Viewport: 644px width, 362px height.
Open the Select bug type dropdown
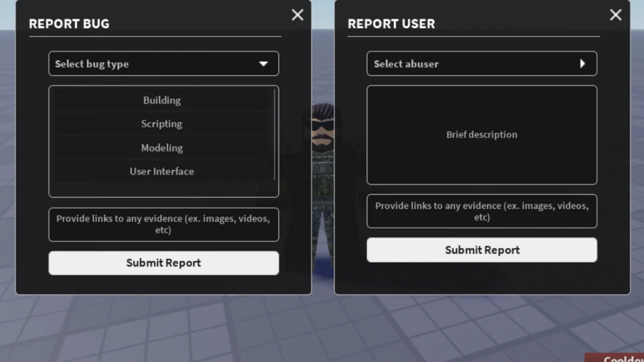pyautogui.click(x=164, y=64)
